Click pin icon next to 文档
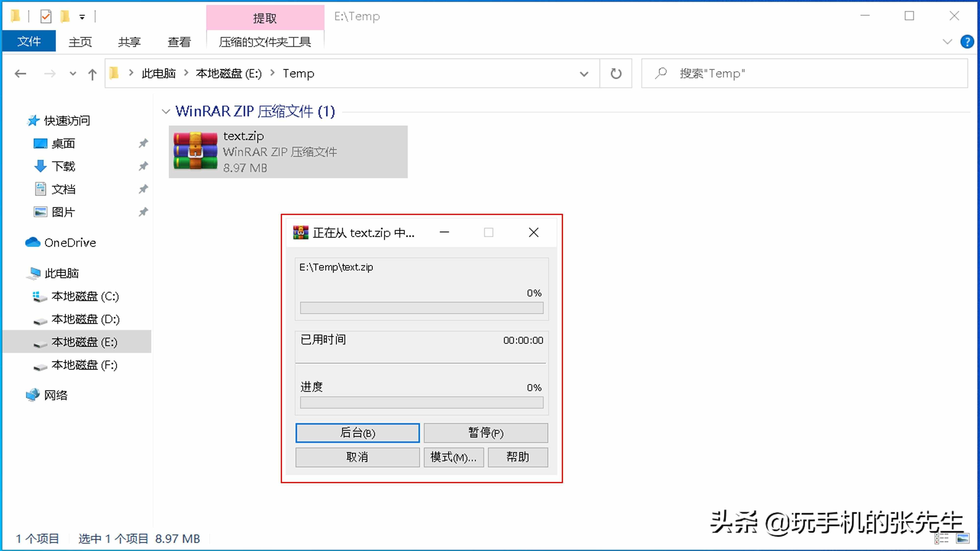The width and height of the screenshot is (980, 551). 143,189
